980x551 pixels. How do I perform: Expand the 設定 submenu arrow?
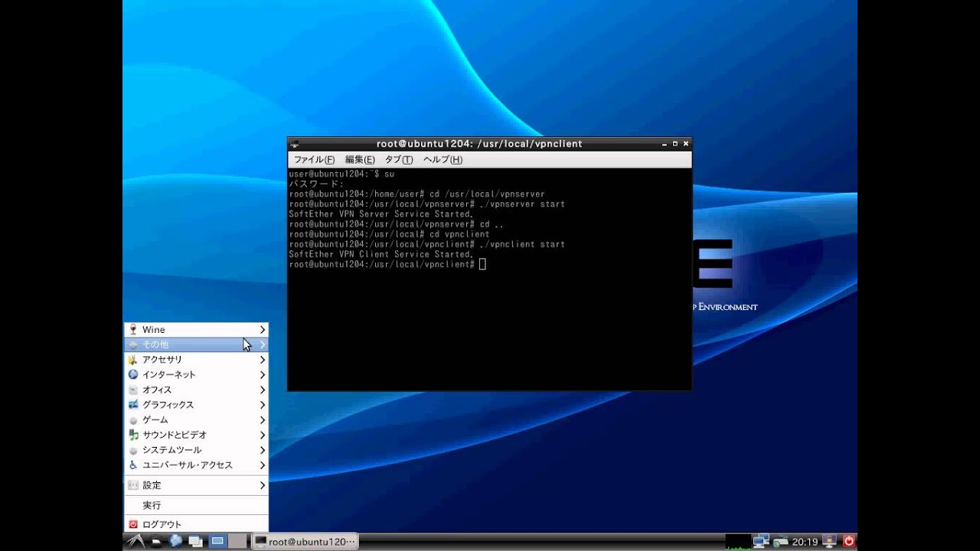click(x=262, y=485)
